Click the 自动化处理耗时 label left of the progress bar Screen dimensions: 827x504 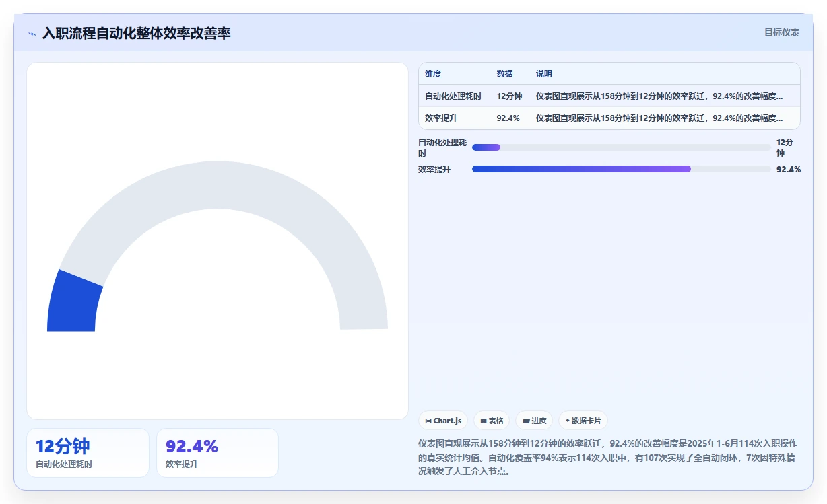pos(442,148)
